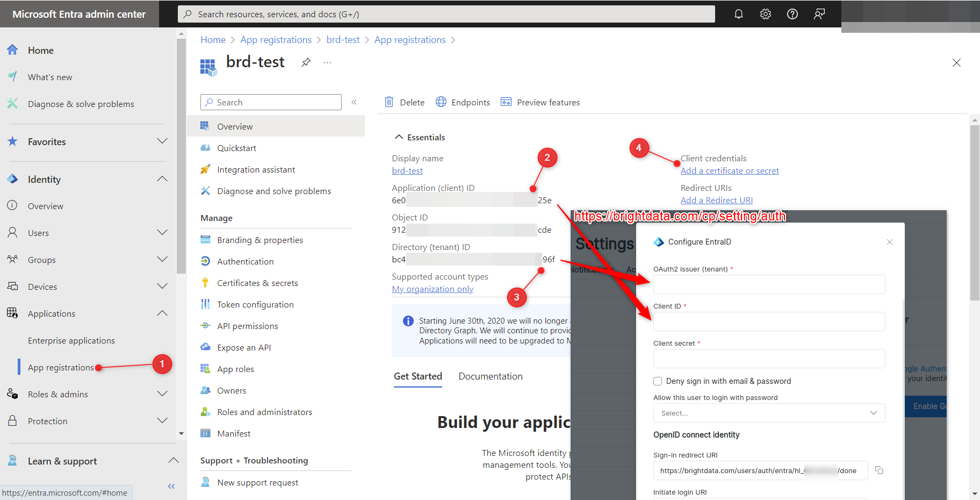Click the resource menu Search box
This screenshot has width=980, height=500.
coord(271,102)
